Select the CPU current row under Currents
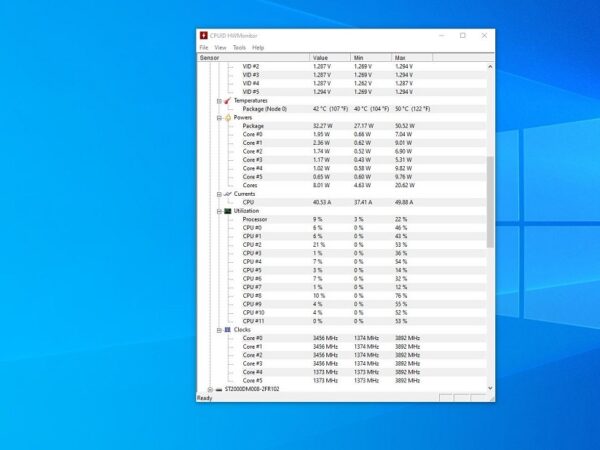 [342, 202]
